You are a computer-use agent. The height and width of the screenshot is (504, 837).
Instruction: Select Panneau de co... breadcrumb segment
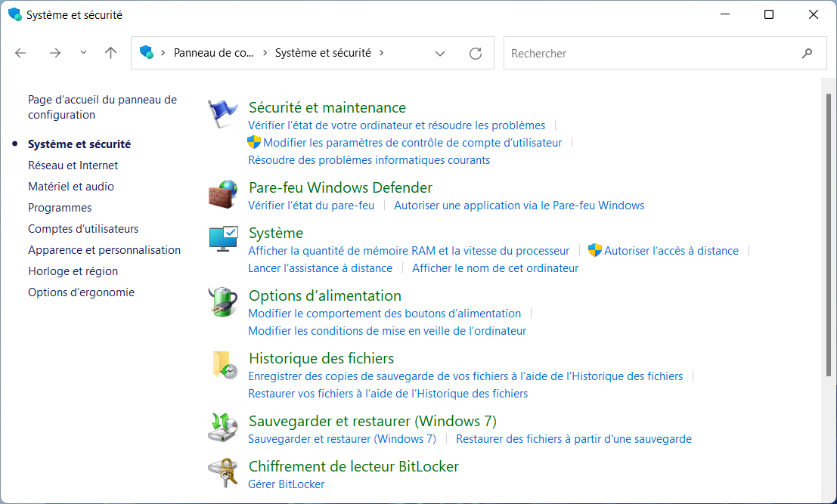click(x=213, y=53)
